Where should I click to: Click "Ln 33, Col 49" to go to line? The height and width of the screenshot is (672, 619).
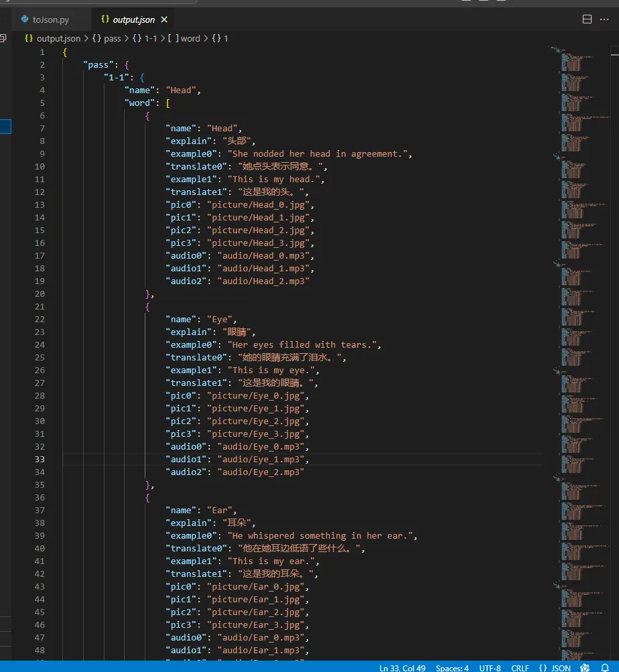(x=403, y=667)
